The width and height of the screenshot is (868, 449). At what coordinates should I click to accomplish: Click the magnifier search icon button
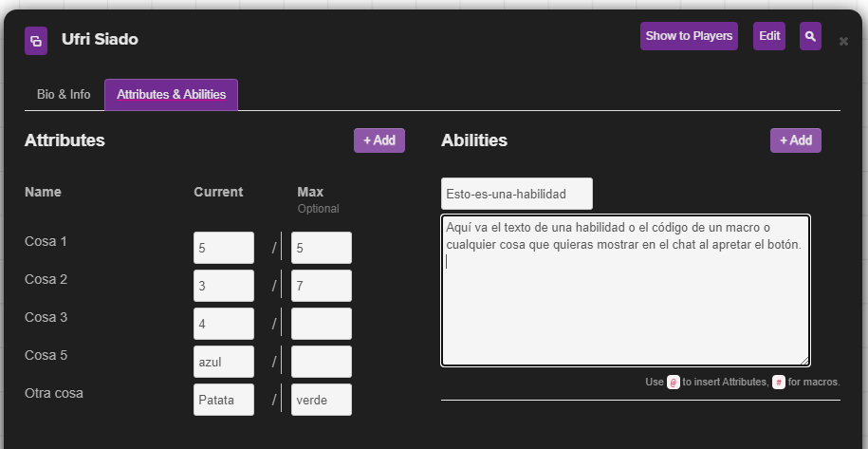coord(810,36)
